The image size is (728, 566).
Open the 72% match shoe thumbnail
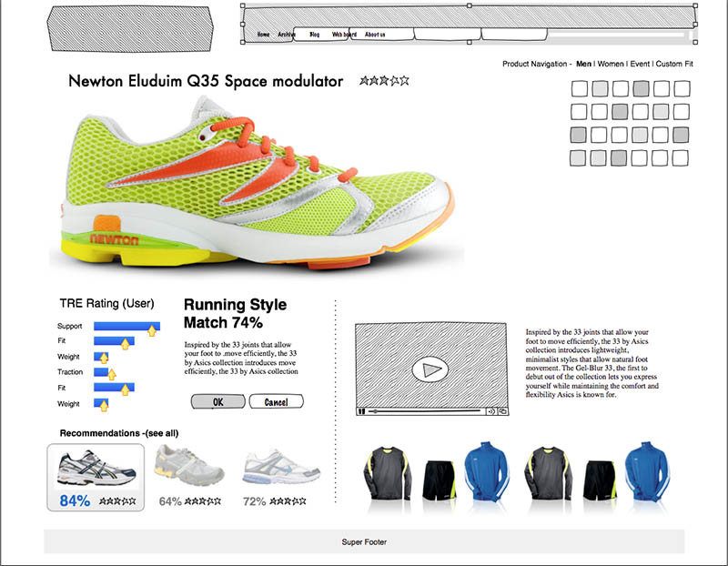[280, 466]
